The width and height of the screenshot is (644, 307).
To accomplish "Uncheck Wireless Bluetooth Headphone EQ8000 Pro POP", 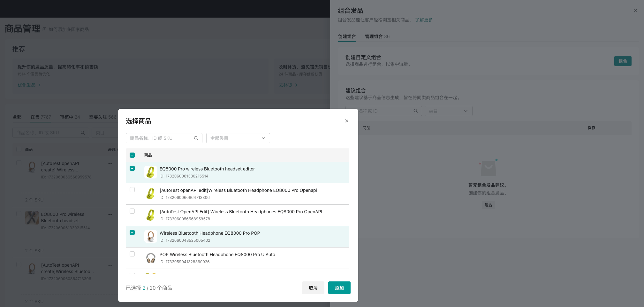I will pyautogui.click(x=132, y=232).
